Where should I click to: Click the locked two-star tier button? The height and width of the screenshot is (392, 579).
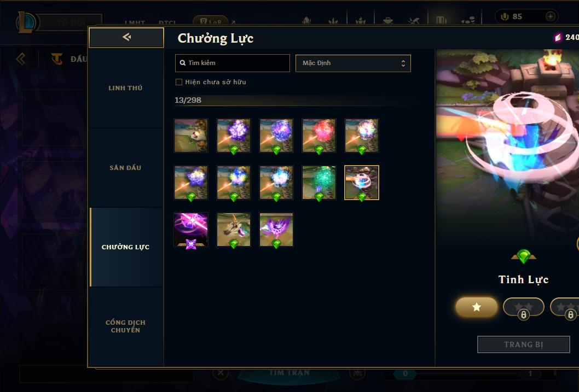click(x=523, y=307)
